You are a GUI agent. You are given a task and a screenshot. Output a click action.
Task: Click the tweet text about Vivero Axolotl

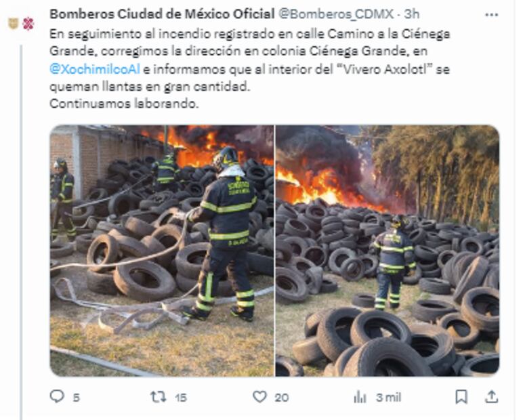[249, 68]
